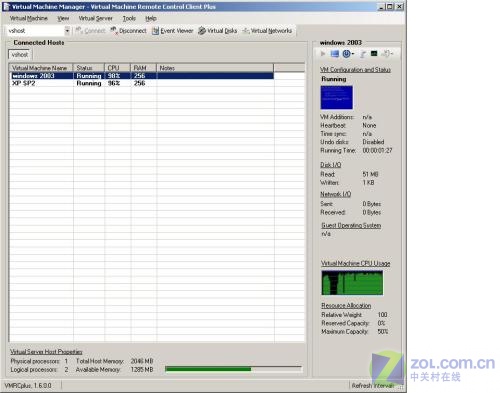500x393 pixels.
Task: Click the greyed tool icon beside the power icon
Action: click(x=363, y=54)
